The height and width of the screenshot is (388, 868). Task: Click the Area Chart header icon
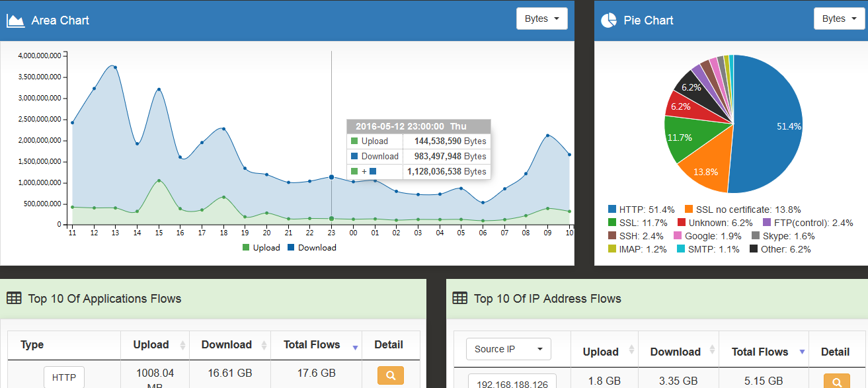[15, 20]
